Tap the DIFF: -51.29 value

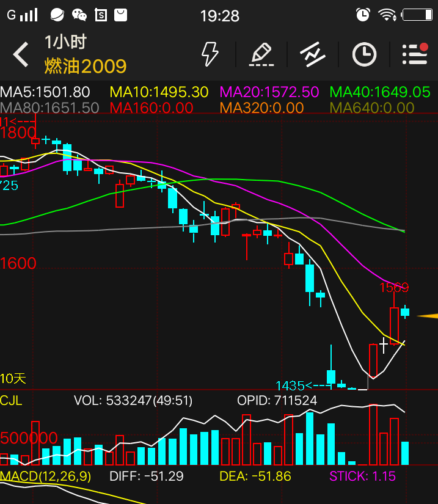(x=146, y=476)
